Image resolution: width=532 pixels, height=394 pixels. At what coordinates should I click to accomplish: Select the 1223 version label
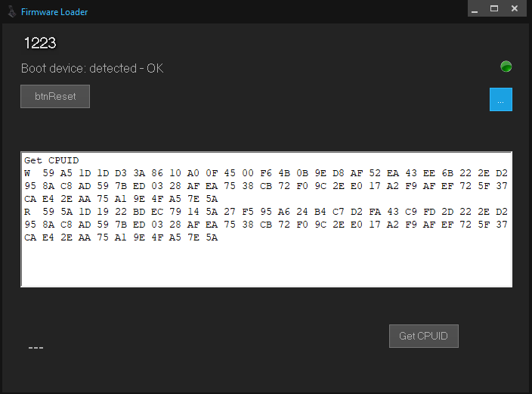[x=40, y=43]
